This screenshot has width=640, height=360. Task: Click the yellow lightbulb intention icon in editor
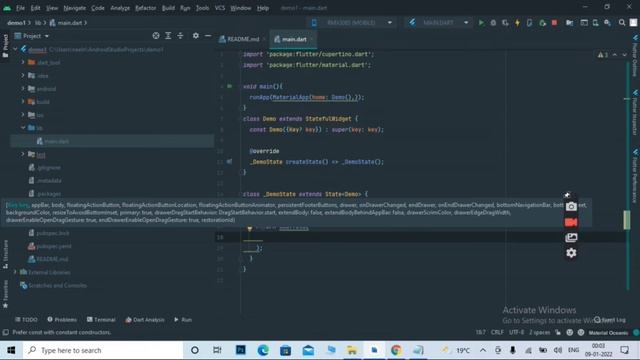pyautogui.click(x=249, y=229)
